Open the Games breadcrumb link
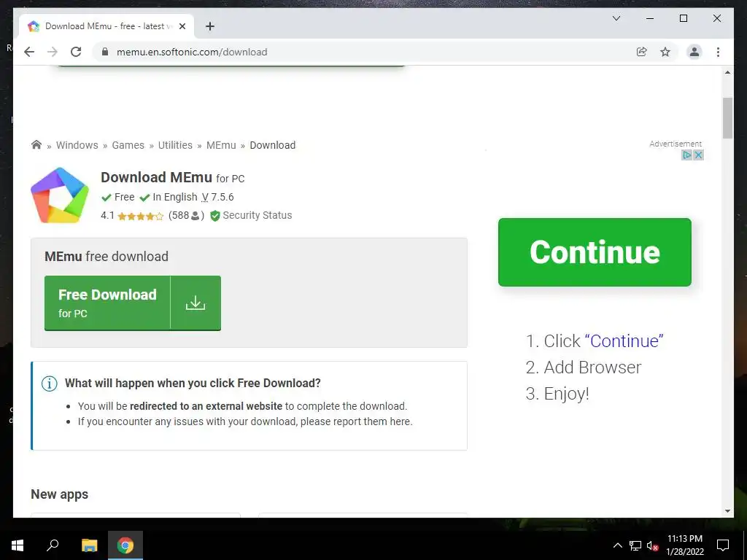Screen dimensions: 747x560 click(x=128, y=145)
